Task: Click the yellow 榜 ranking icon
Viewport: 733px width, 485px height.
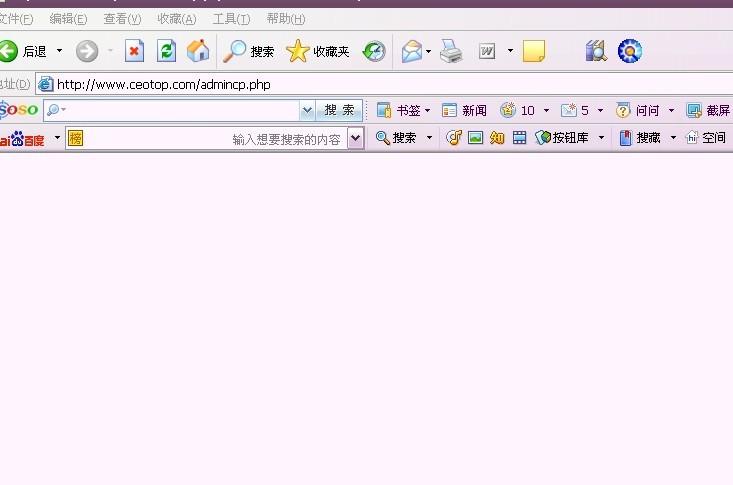Action: click(76, 138)
